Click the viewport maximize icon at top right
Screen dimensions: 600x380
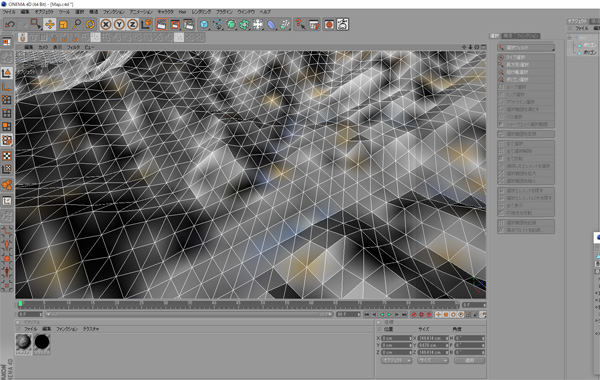[483, 47]
